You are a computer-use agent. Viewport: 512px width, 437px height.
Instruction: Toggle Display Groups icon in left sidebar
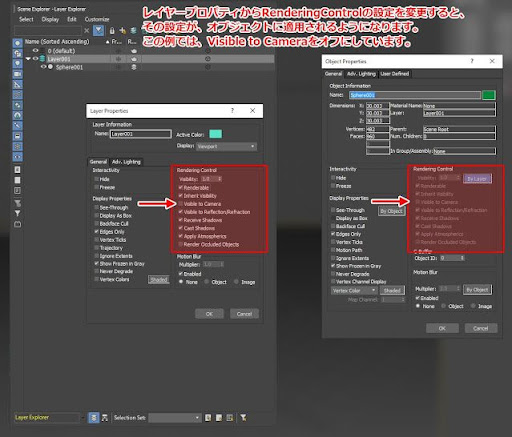(17, 105)
